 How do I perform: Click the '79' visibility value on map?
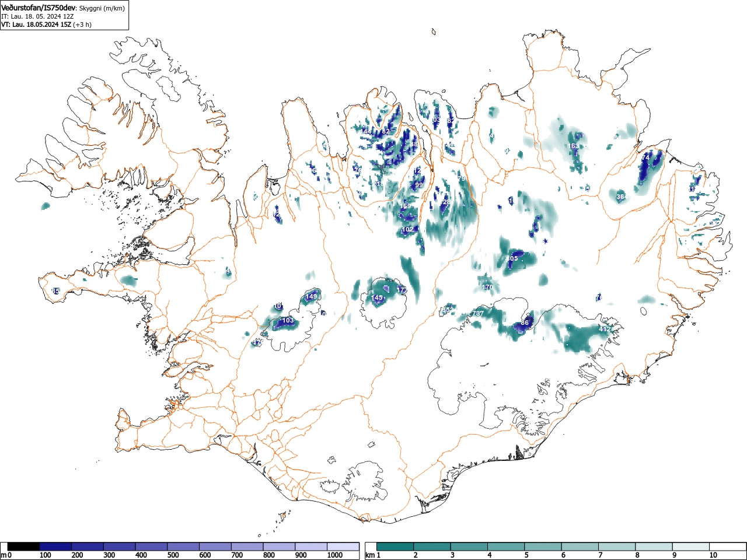click(x=461, y=178)
